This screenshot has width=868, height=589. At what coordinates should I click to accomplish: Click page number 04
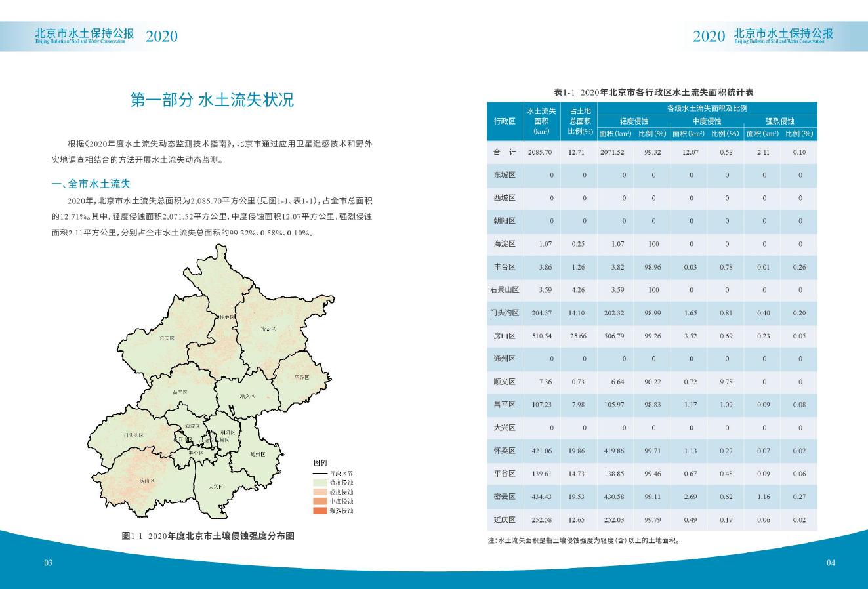831,563
